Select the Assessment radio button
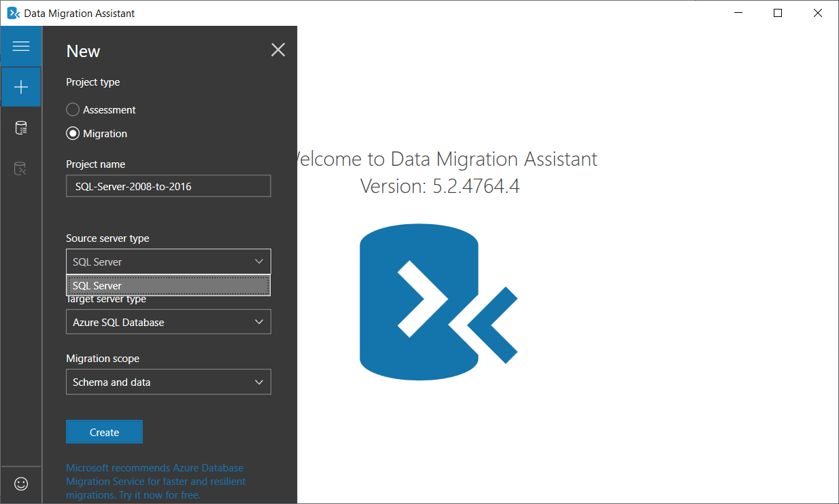This screenshot has width=839, height=504. pyautogui.click(x=73, y=109)
